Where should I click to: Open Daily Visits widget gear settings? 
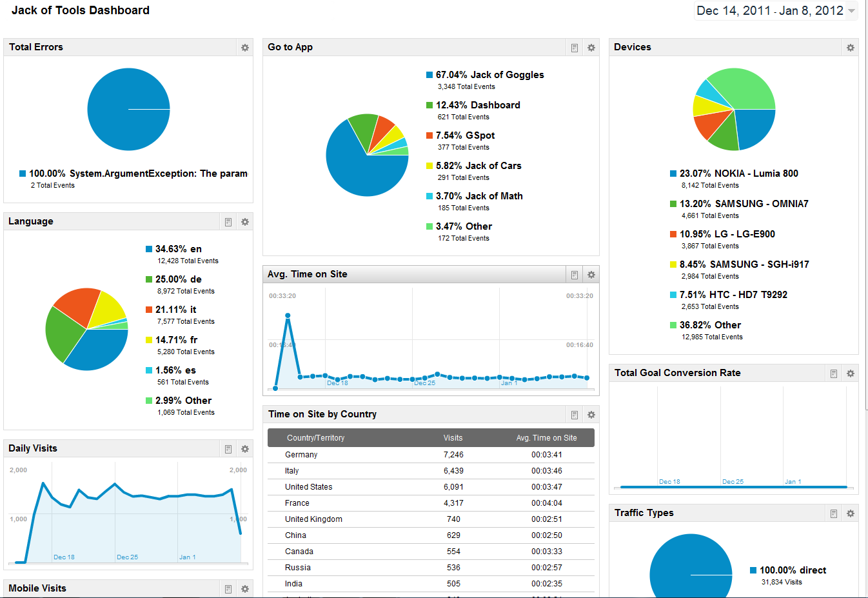[x=245, y=449]
